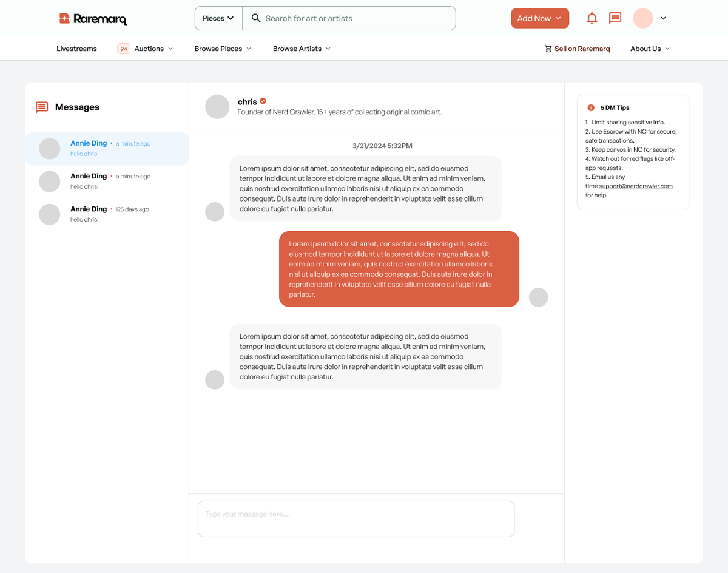Click chris's avatar in the conversation header
The width and height of the screenshot is (728, 573).
point(217,107)
